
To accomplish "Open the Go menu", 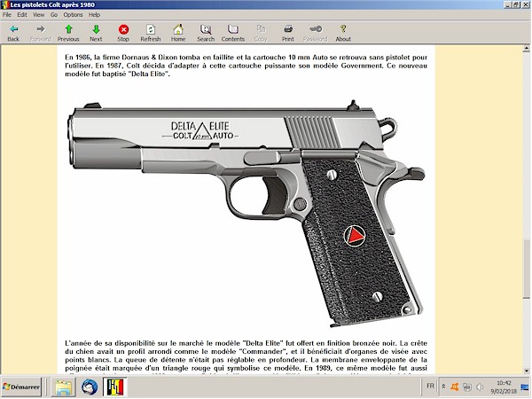I will (x=53, y=15).
